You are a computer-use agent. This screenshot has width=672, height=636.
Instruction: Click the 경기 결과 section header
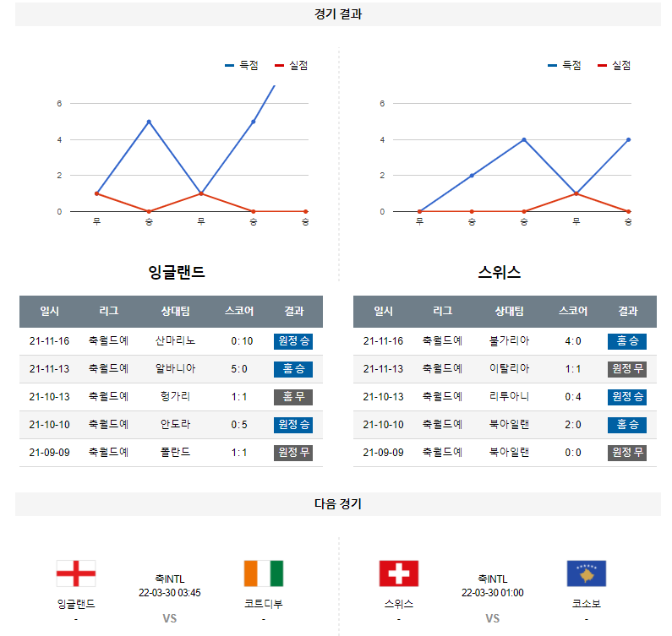point(338,14)
